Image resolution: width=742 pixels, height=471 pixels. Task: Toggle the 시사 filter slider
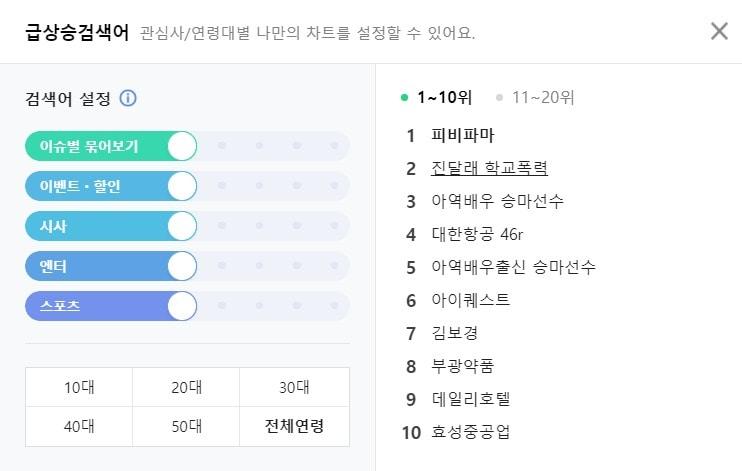point(182,226)
